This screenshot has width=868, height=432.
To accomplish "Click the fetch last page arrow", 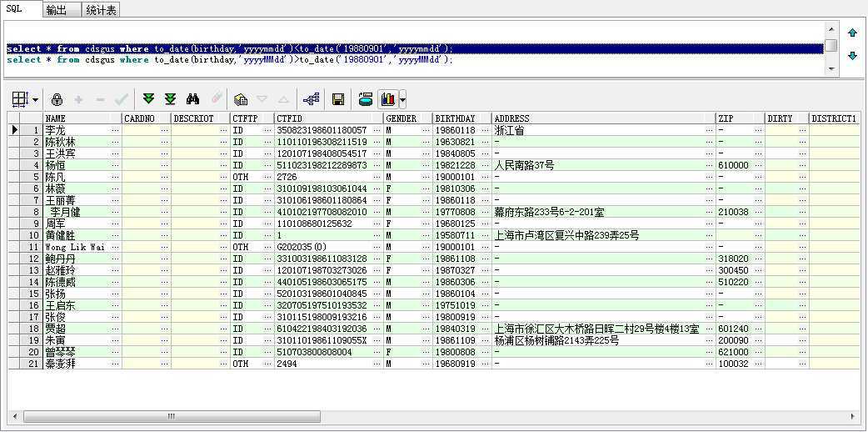I will (170, 99).
